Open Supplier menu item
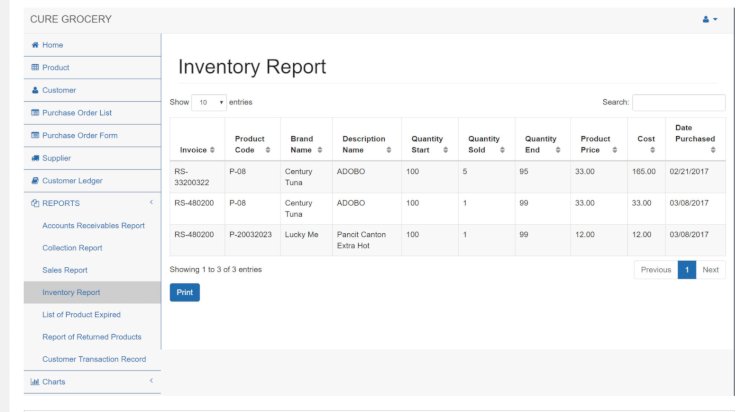 [92, 158]
